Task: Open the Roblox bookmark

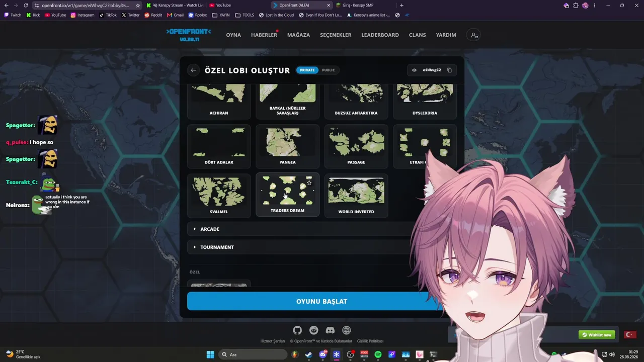Action: coord(198,15)
